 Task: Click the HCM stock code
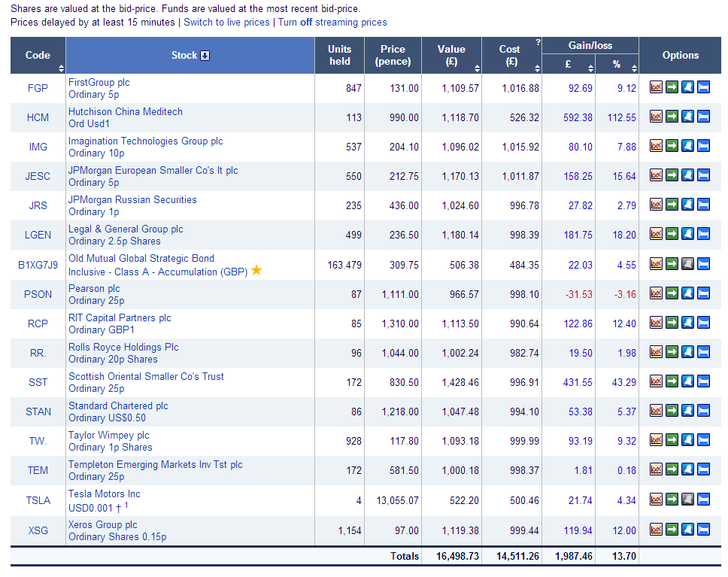[38, 117]
